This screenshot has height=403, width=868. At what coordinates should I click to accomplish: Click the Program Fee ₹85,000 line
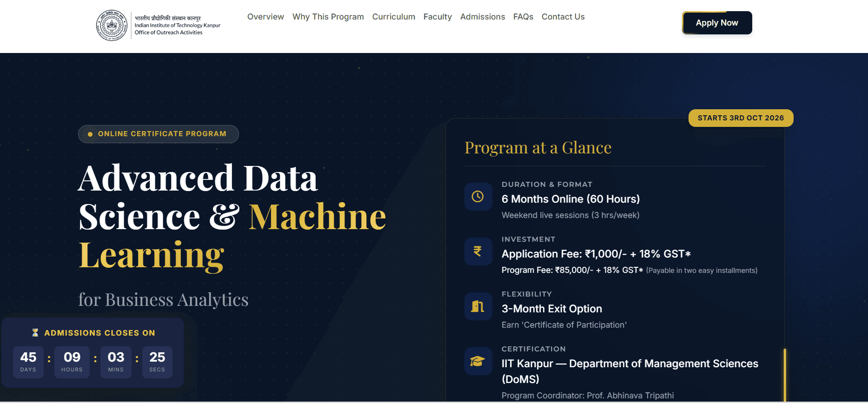(x=572, y=270)
